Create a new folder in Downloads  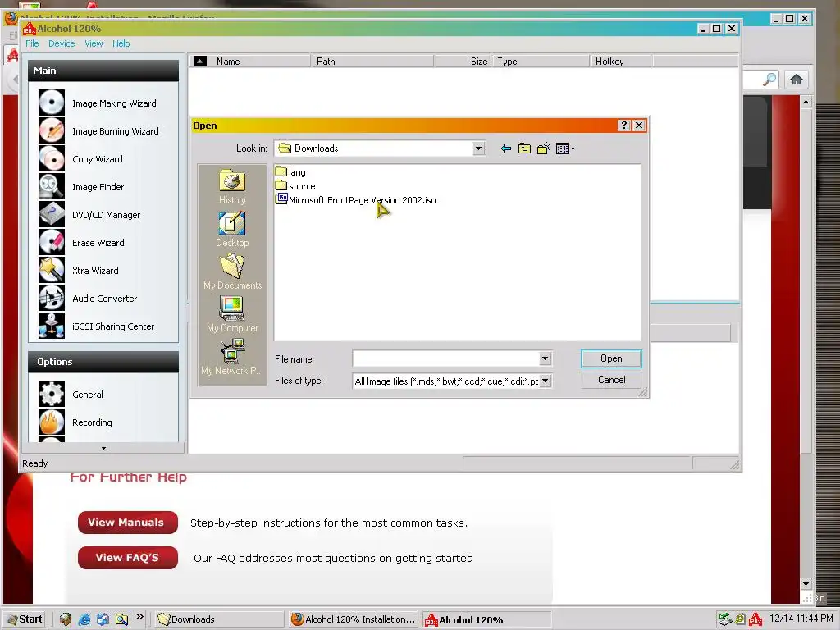pyautogui.click(x=543, y=148)
